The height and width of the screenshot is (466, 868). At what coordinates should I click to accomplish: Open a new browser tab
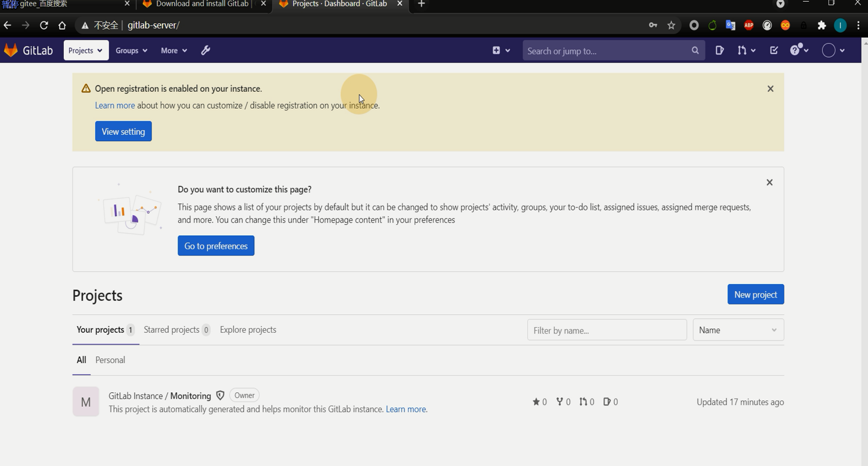(422, 4)
